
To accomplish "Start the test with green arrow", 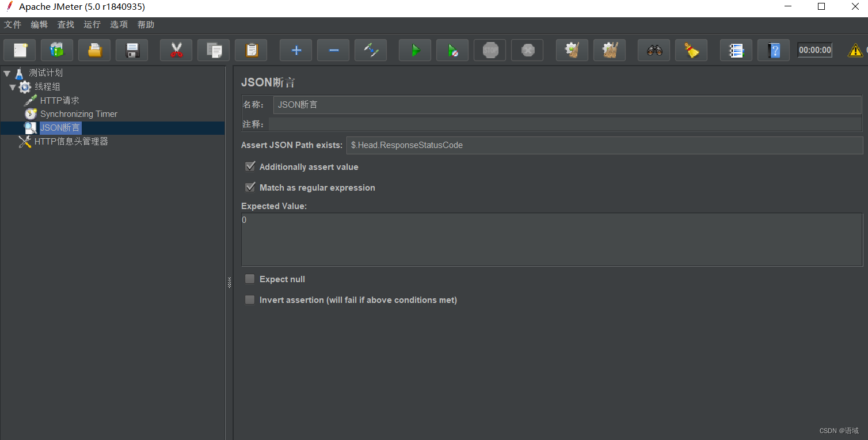I will point(415,50).
